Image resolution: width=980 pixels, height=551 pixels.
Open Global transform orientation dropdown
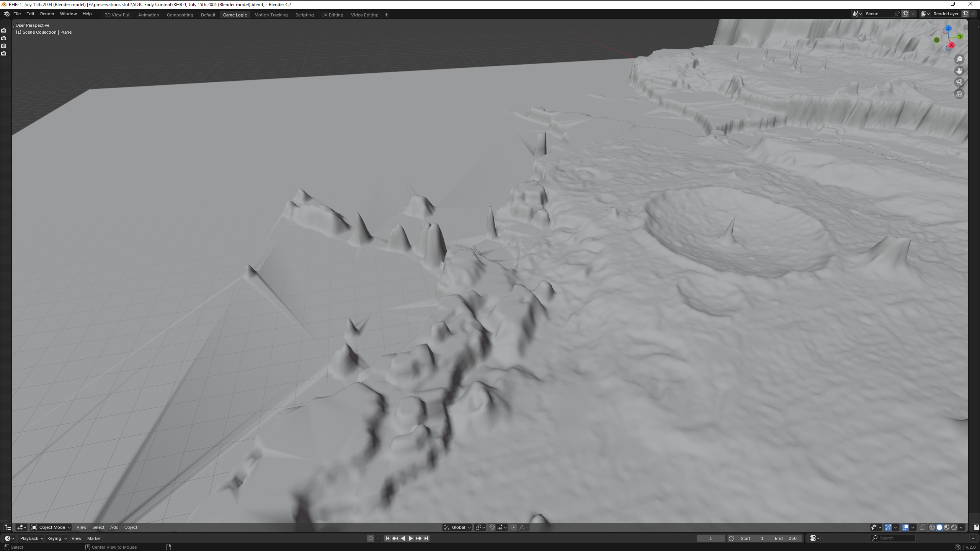click(457, 527)
